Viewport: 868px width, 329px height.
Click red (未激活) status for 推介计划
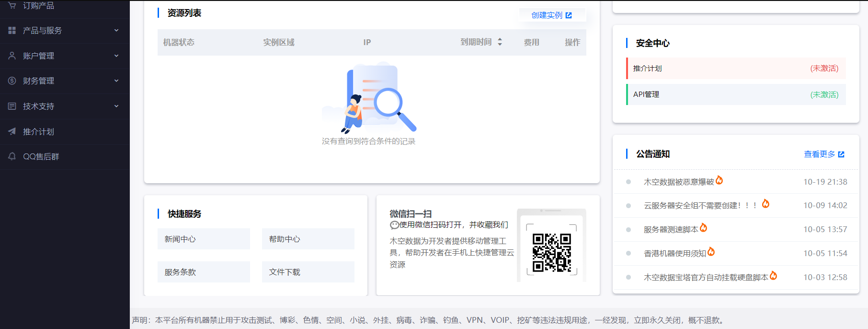pos(824,69)
